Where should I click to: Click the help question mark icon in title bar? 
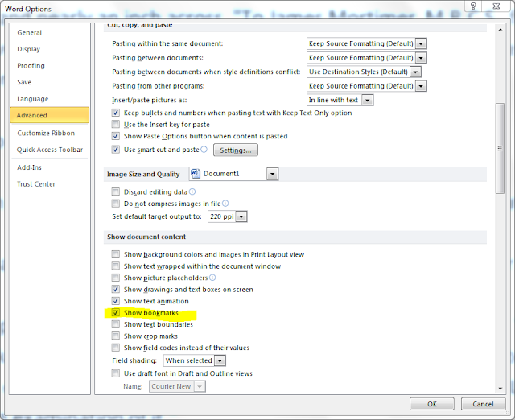(x=473, y=6)
